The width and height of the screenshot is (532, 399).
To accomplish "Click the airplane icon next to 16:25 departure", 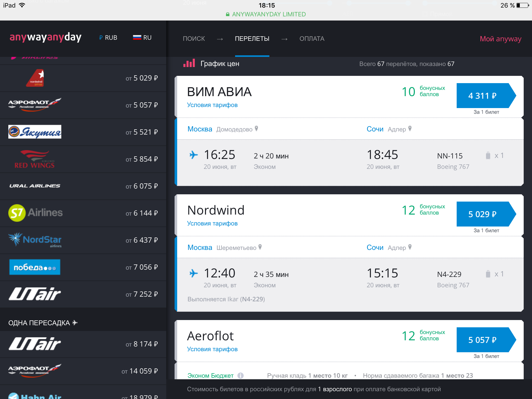I will pyautogui.click(x=194, y=155).
